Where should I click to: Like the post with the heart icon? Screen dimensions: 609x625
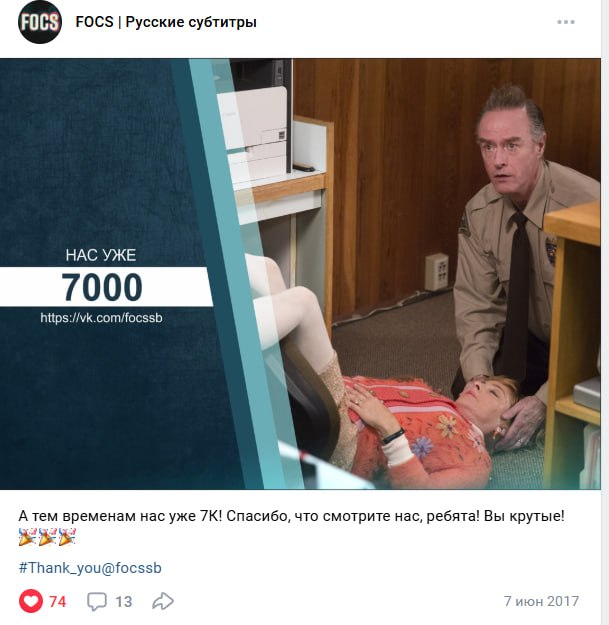click(x=31, y=601)
